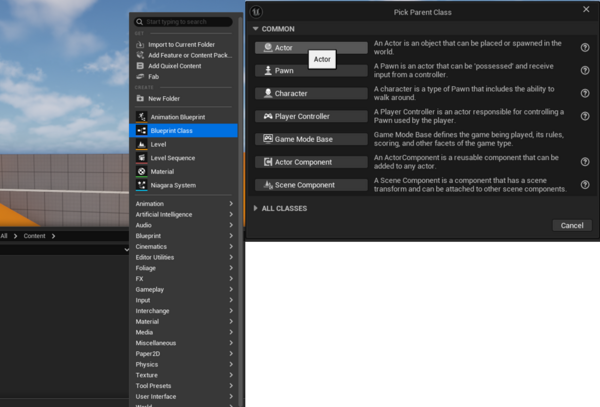Create a new Niagara System asset
Image resolution: width=600 pixels, height=407 pixels.
(184, 185)
